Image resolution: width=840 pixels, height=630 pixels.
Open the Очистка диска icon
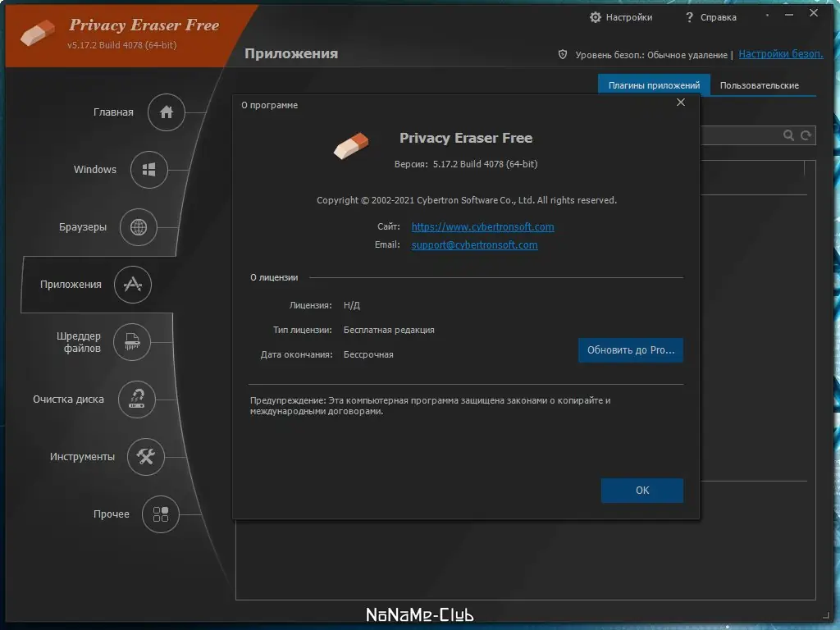coord(137,399)
